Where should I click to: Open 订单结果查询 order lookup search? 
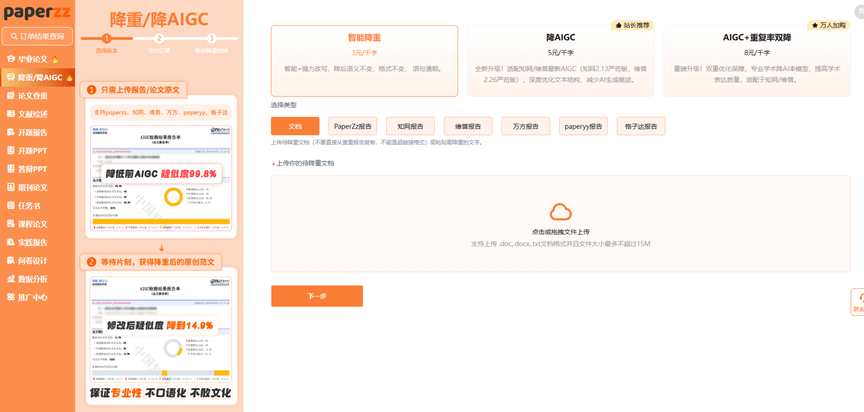tap(37, 36)
